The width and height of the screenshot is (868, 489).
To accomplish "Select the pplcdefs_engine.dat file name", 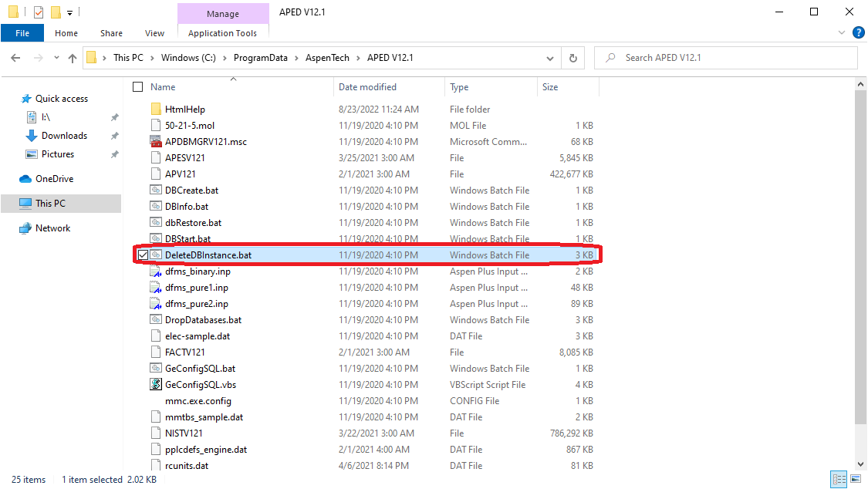I will click(x=206, y=450).
